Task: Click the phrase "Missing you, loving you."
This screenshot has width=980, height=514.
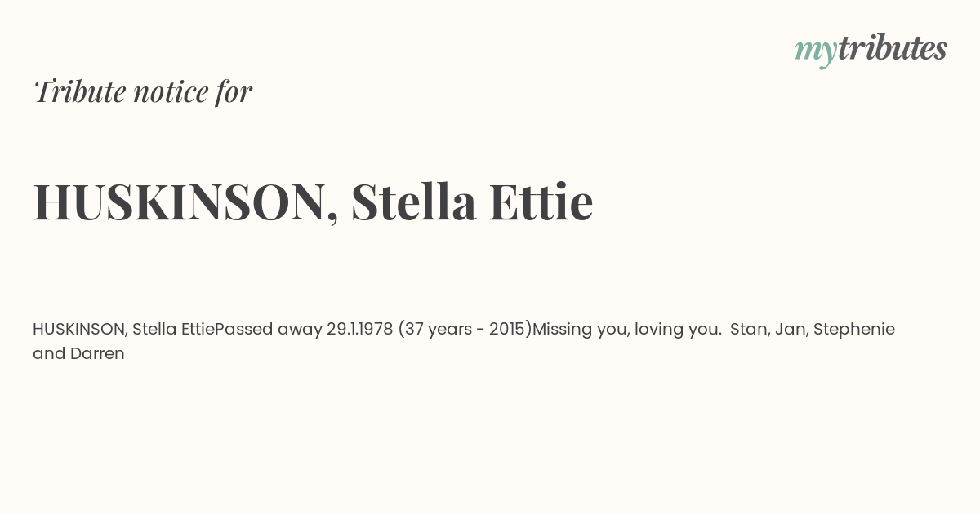Action: tap(627, 330)
